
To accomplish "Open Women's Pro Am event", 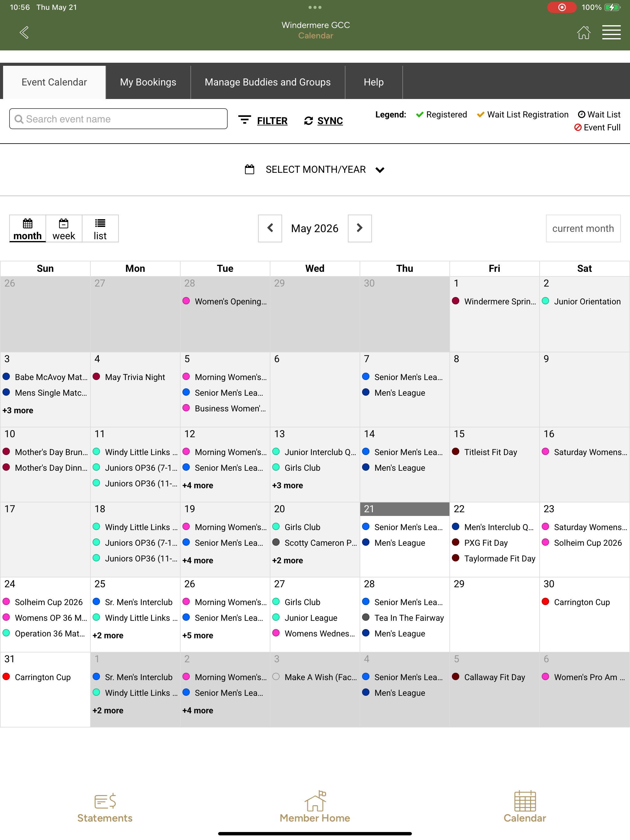I will coord(584,677).
